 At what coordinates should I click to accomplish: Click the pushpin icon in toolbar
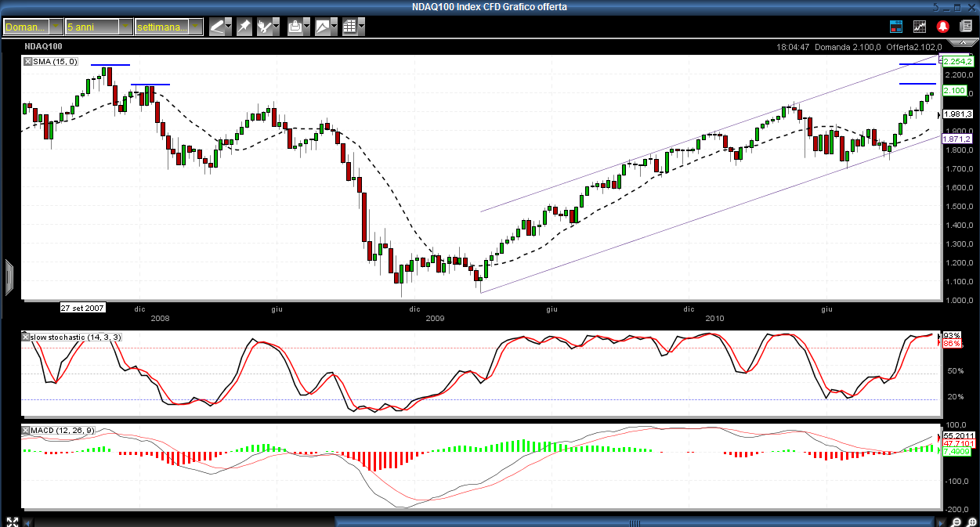244,27
